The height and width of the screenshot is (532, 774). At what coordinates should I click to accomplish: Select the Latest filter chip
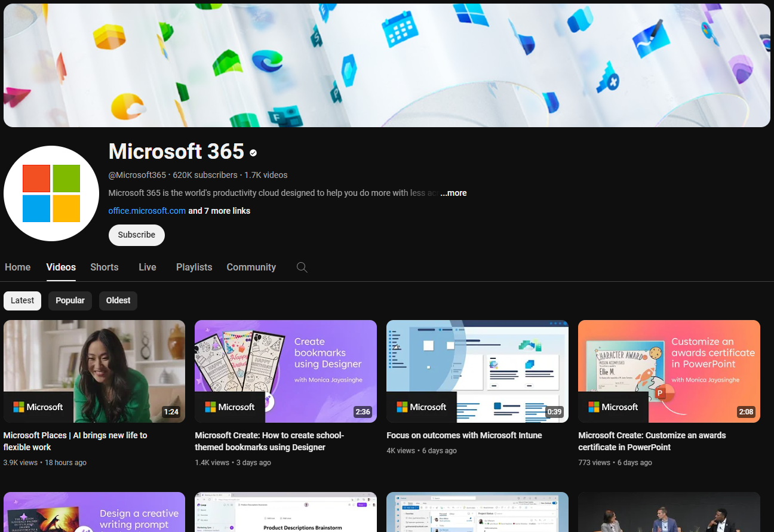coord(22,300)
